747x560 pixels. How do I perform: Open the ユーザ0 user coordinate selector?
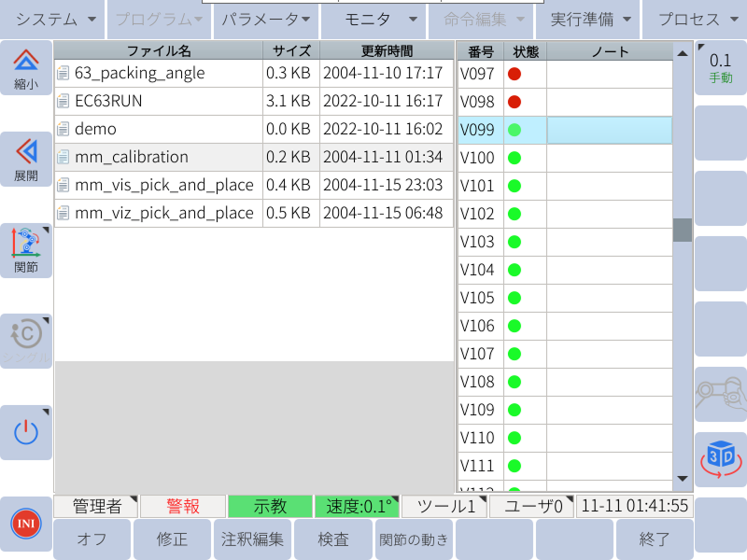(x=531, y=506)
